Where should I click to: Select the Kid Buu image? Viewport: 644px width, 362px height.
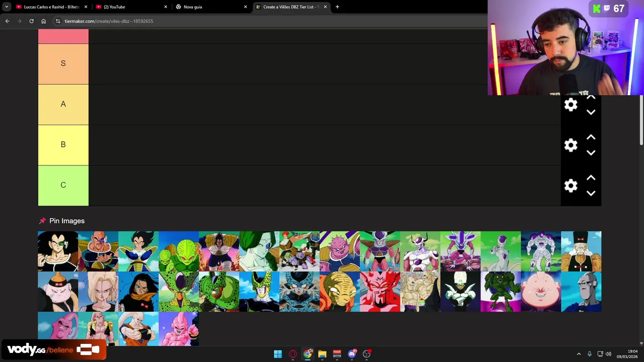(x=179, y=329)
